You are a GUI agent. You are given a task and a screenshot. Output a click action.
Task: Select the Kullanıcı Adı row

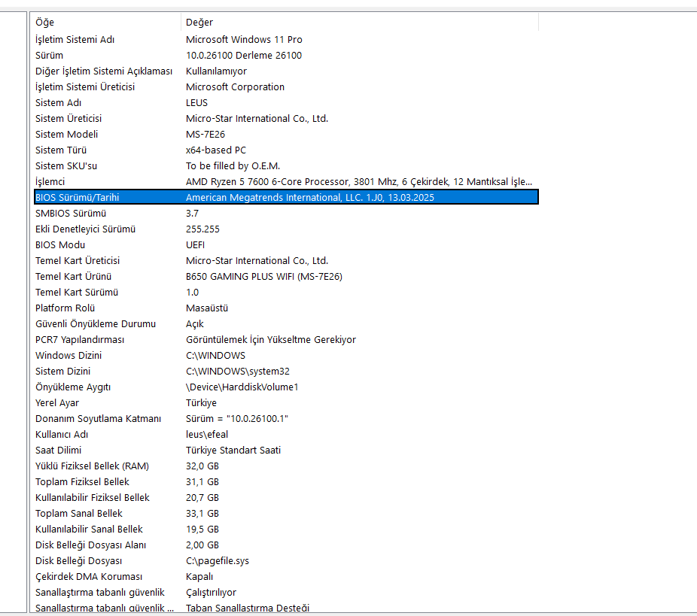(286, 434)
